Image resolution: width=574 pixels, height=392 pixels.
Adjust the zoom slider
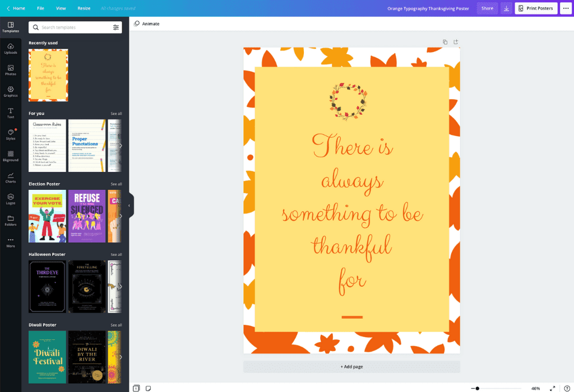pyautogui.click(x=476, y=388)
